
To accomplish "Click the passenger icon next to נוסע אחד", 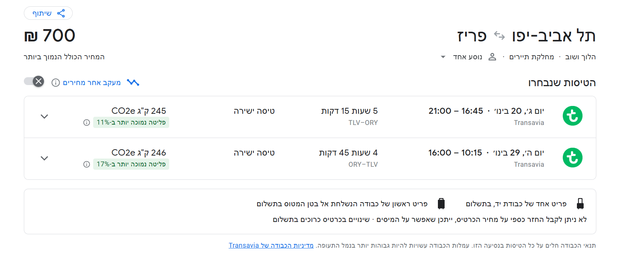I will click(x=493, y=57).
